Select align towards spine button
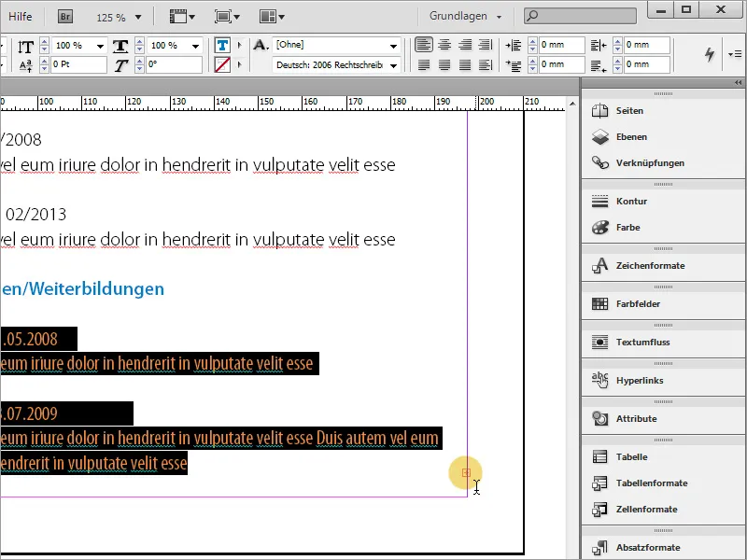Screen dimensions: 747x560 486,45
